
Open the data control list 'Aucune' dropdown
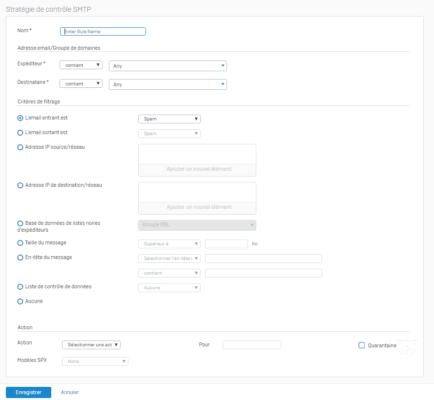169,288
